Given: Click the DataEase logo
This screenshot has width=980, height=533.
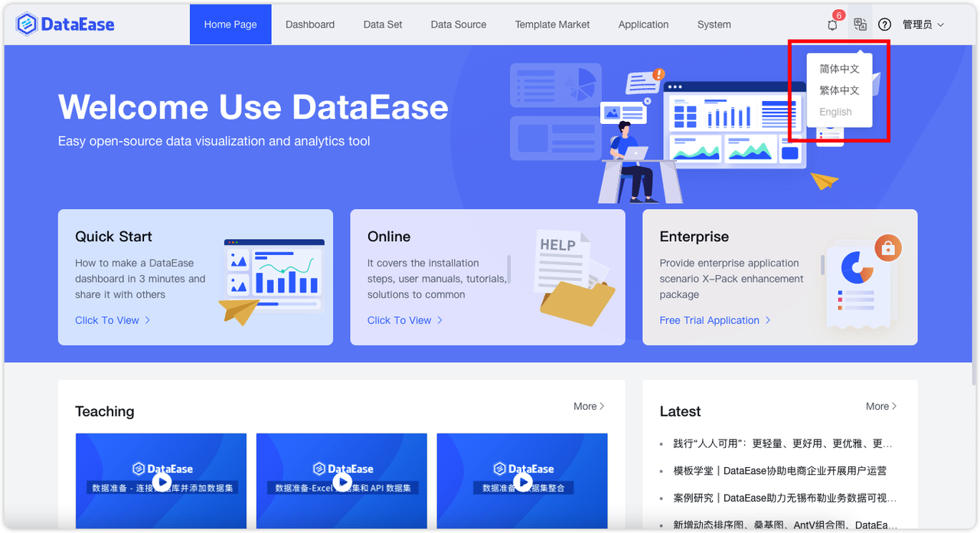Looking at the screenshot, I should (x=65, y=24).
